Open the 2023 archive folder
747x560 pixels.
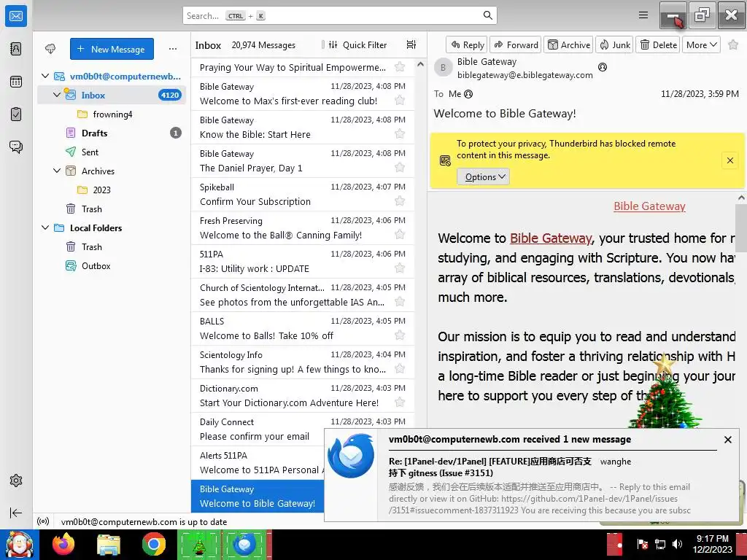click(x=112, y=190)
